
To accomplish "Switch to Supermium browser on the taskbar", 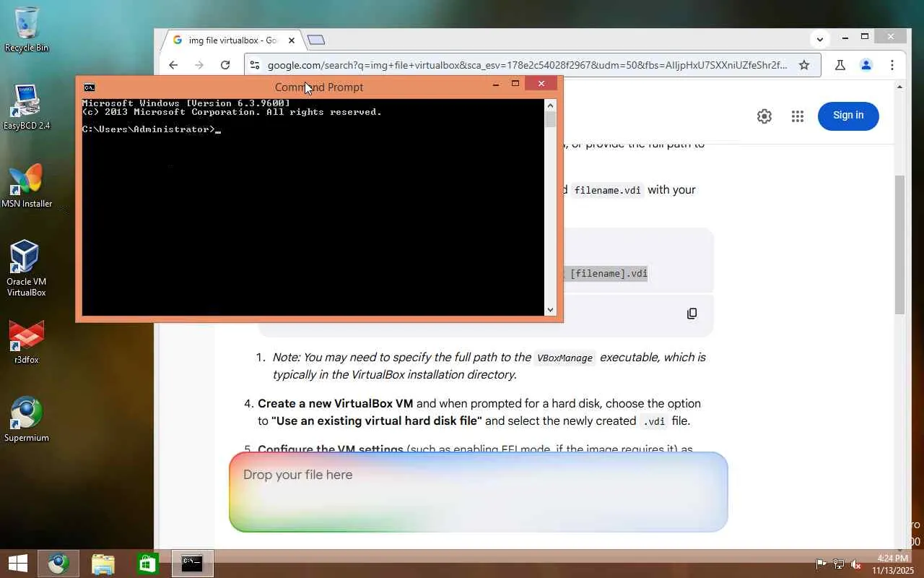I will [x=59, y=563].
